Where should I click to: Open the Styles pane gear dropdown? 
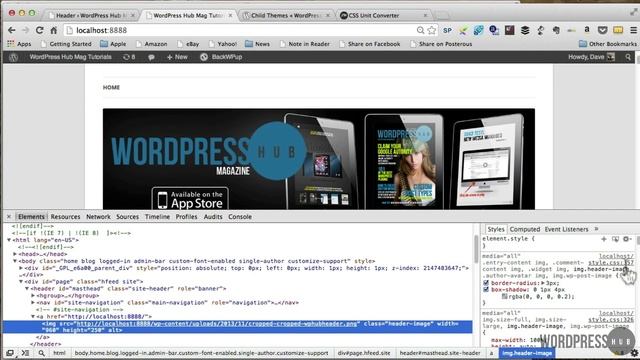(627, 239)
